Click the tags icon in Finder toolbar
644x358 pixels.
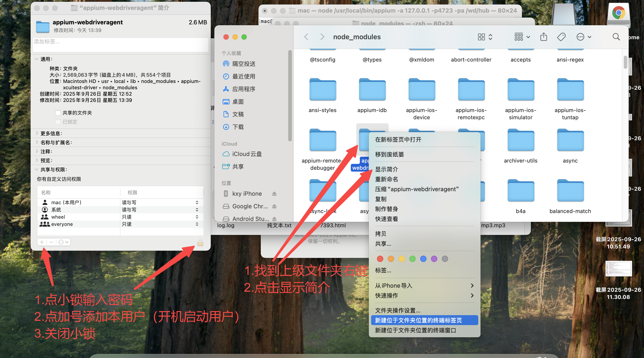561,37
